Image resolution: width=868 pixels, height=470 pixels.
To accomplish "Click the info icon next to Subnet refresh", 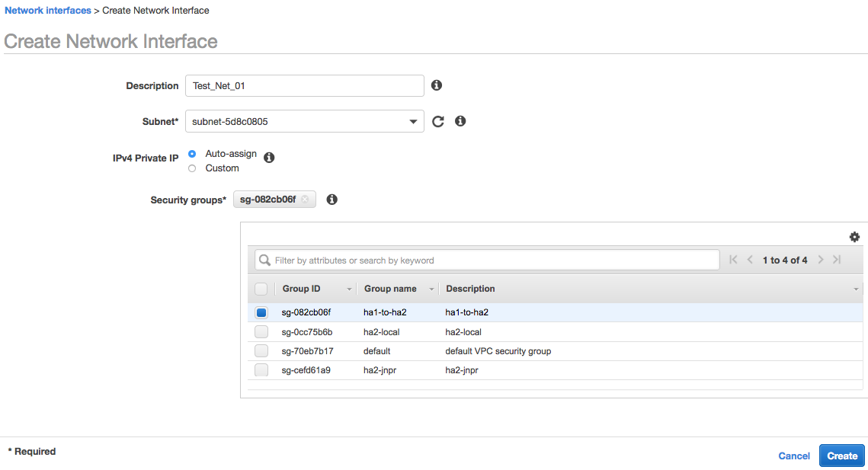I will pyautogui.click(x=460, y=121).
